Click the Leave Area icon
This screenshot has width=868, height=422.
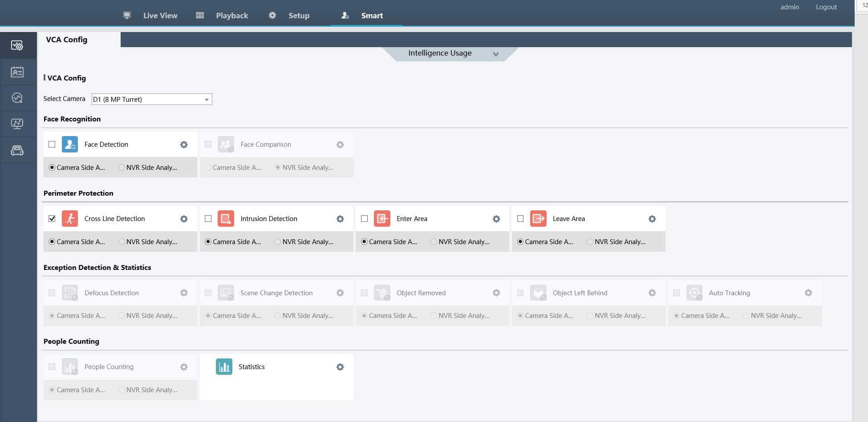538,218
